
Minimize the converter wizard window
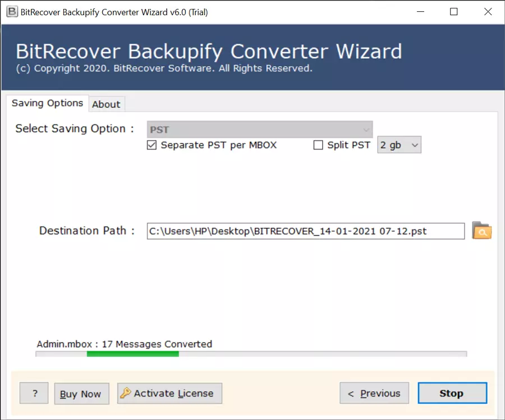[x=420, y=12]
